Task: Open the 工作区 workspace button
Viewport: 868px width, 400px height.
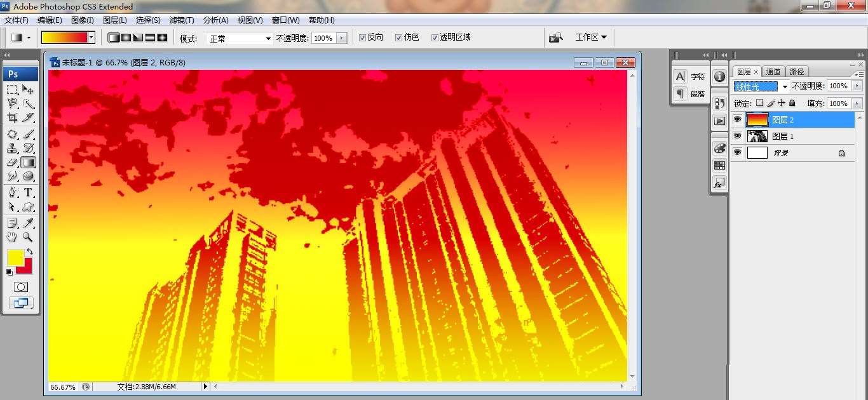Action: pyautogui.click(x=590, y=37)
